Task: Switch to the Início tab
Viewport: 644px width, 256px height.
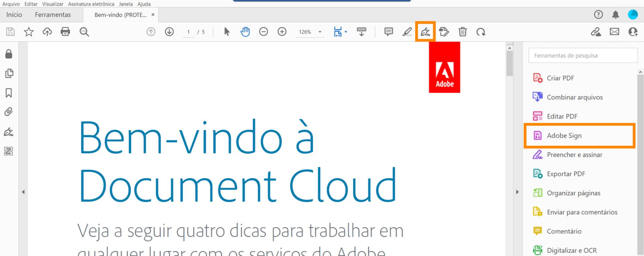Action: (x=14, y=15)
